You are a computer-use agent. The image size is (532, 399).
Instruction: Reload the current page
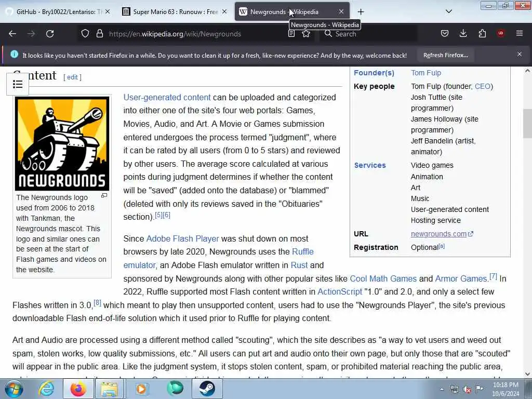(x=50, y=34)
